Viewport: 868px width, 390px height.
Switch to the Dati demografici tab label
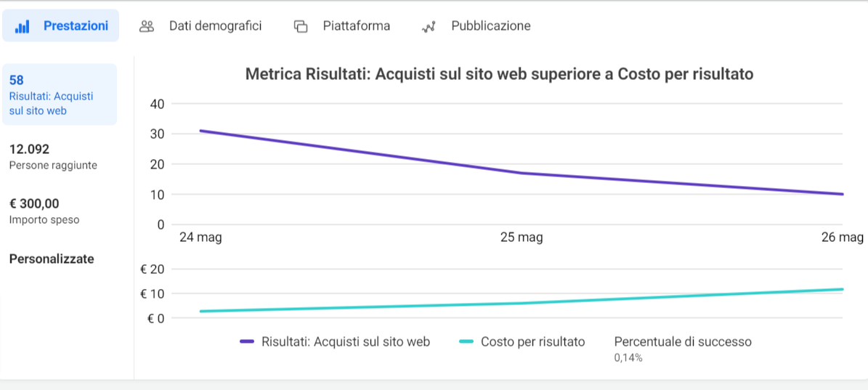coord(215,26)
